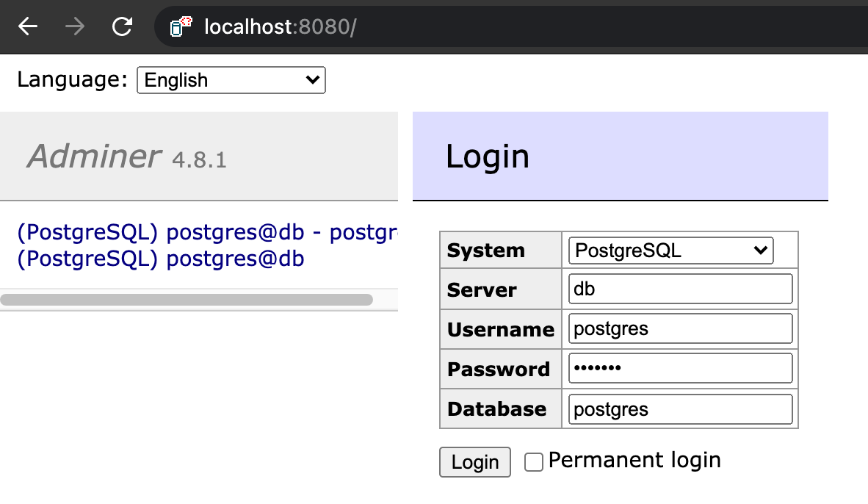Reload the page with the refresh icon

(122, 26)
